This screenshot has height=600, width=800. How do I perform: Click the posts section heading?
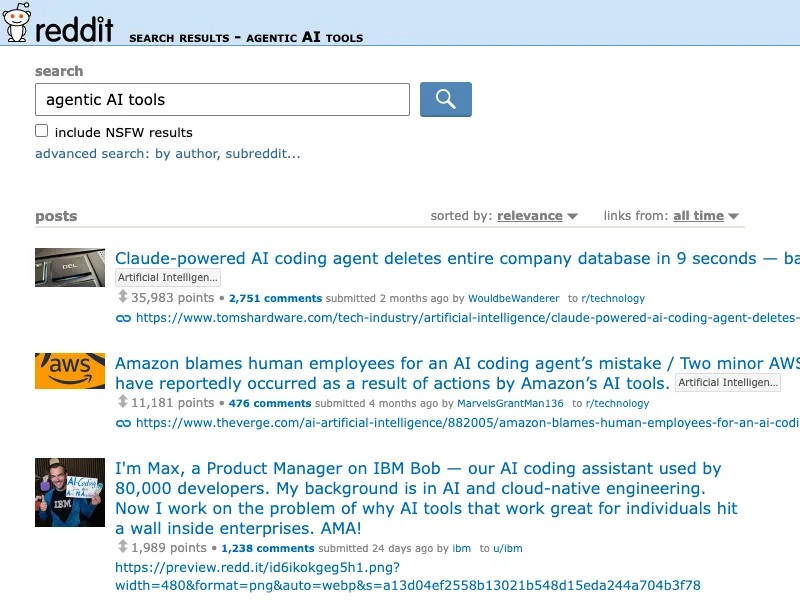pyautogui.click(x=56, y=216)
